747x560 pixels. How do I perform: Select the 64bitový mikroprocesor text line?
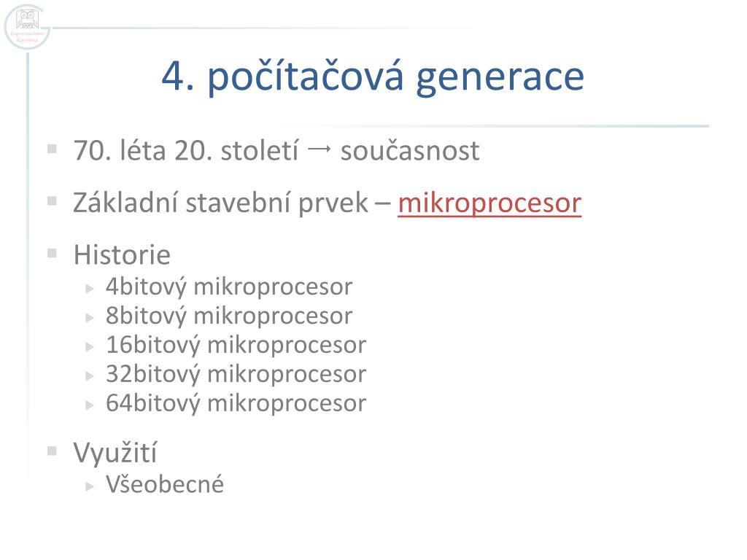[x=236, y=404]
